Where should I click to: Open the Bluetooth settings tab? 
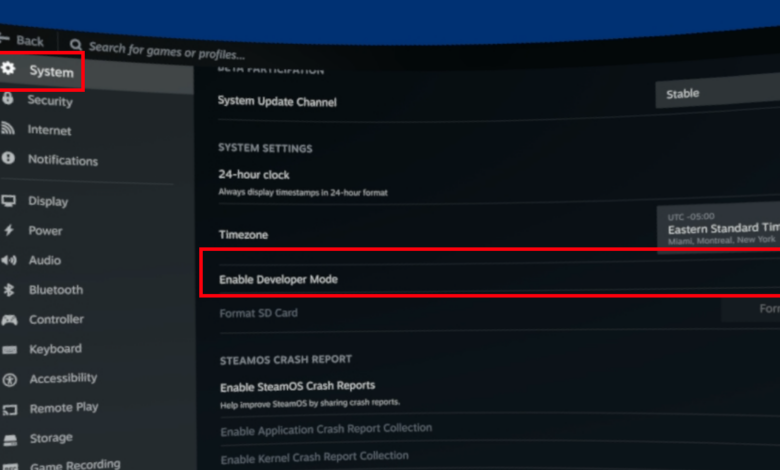point(97,289)
